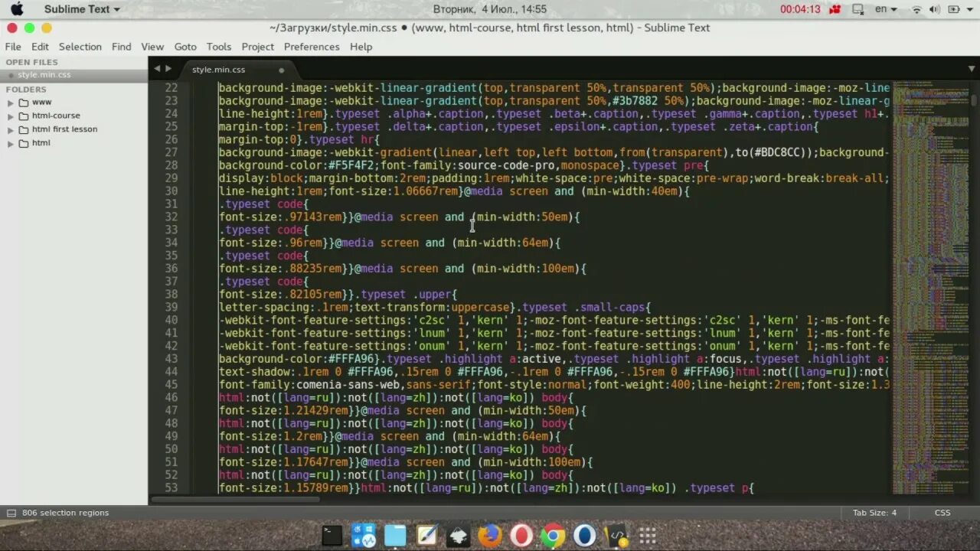Expand the html-course folder arrow

pyautogui.click(x=11, y=116)
